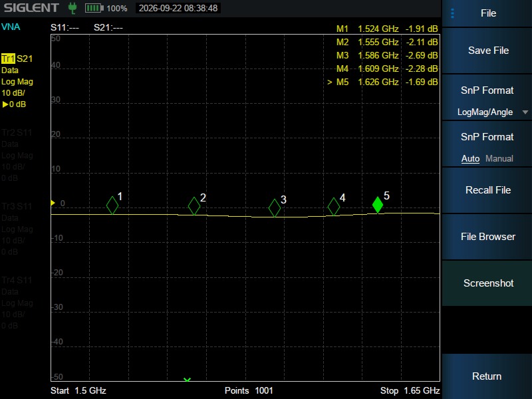This screenshot has height=399, width=532.
Task: Click the SIGLENT logo
Action: [x=31, y=8]
